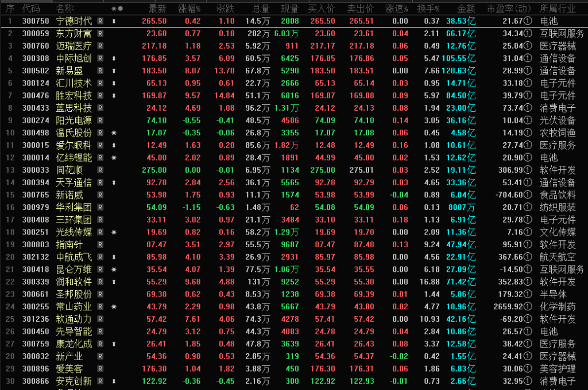This screenshot has width=588, height=390.
Task: Sort by the 换手% column header
Action: [428, 9]
